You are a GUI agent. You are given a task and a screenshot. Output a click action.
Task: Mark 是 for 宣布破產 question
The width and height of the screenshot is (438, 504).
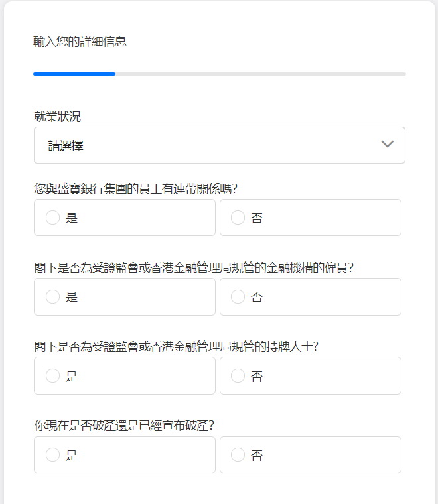125,455
